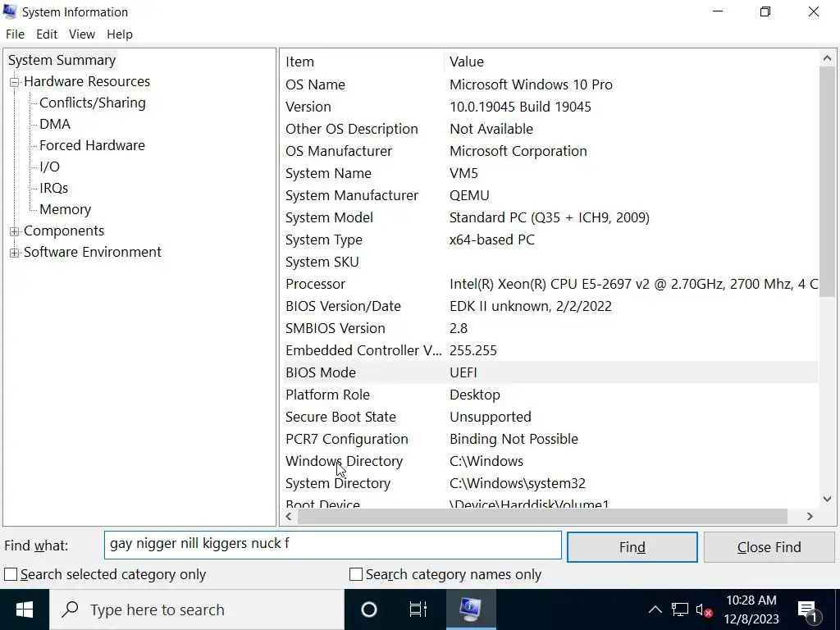Select the Windows Directory row
This screenshot has width=840, height=630.
pos(550,461)
